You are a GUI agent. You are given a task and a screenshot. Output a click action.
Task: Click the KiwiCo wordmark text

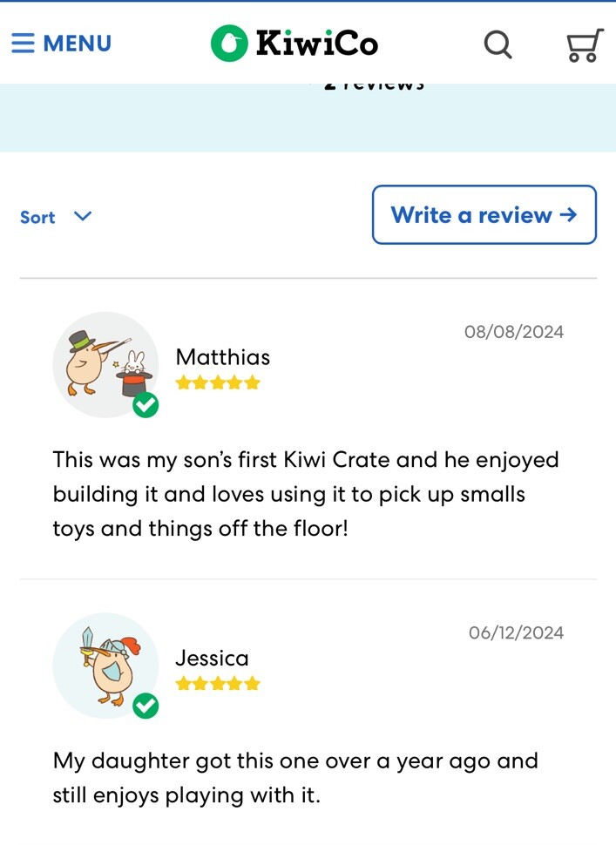tap(317, 43)
